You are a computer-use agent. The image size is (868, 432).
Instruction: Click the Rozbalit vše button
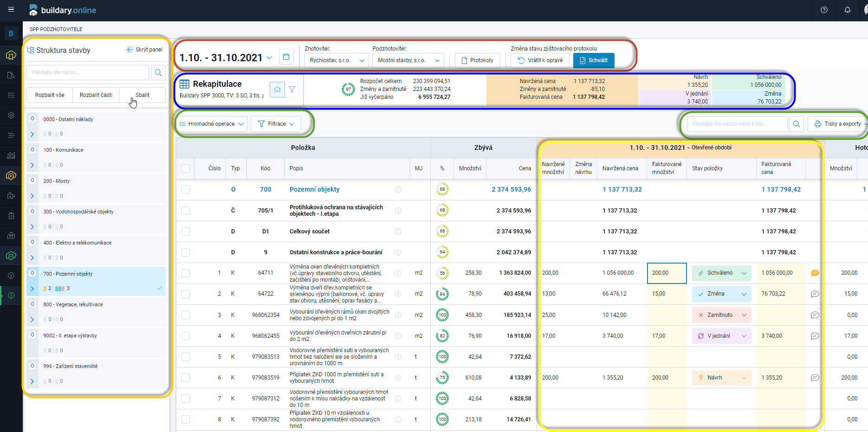point(50,95)
